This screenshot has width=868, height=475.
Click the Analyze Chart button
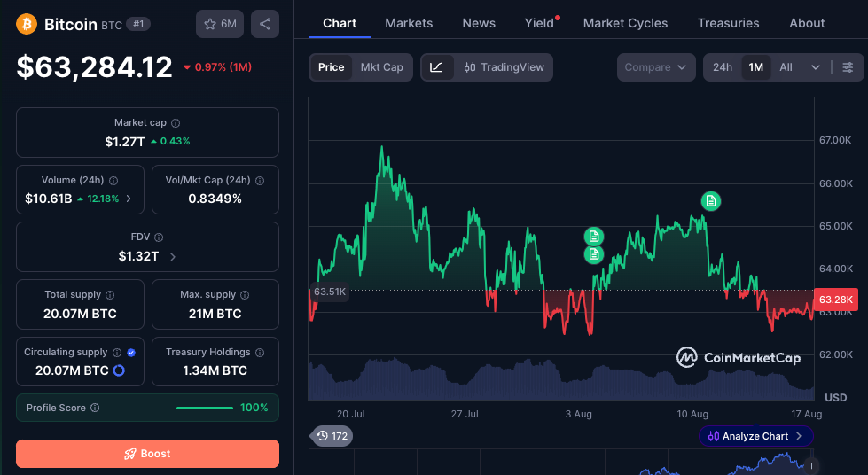coord(755,436)
